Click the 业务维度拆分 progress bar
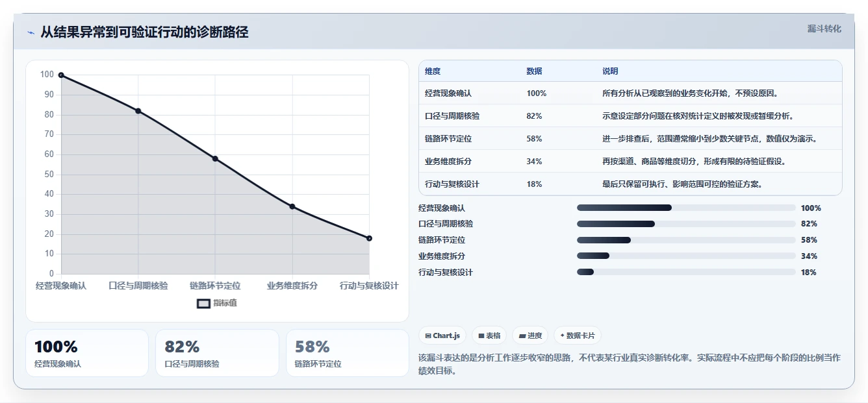The image size is (868, 403). tap(686, 256)
